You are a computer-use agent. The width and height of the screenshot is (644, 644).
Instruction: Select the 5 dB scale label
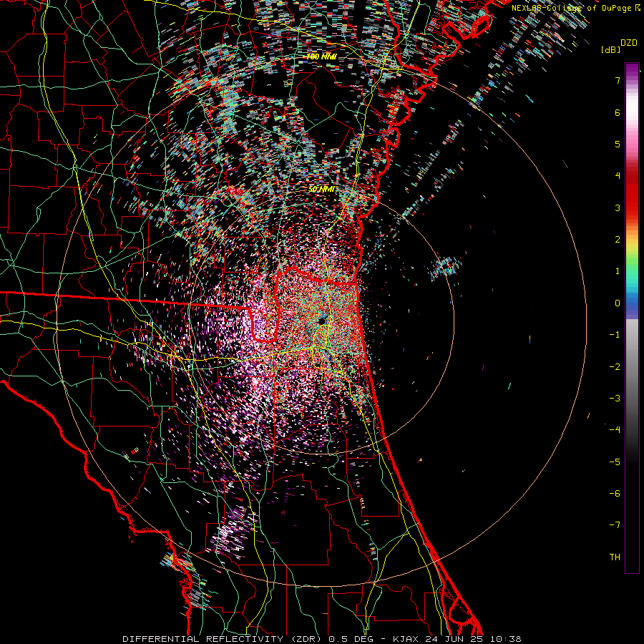click(618, 144)
